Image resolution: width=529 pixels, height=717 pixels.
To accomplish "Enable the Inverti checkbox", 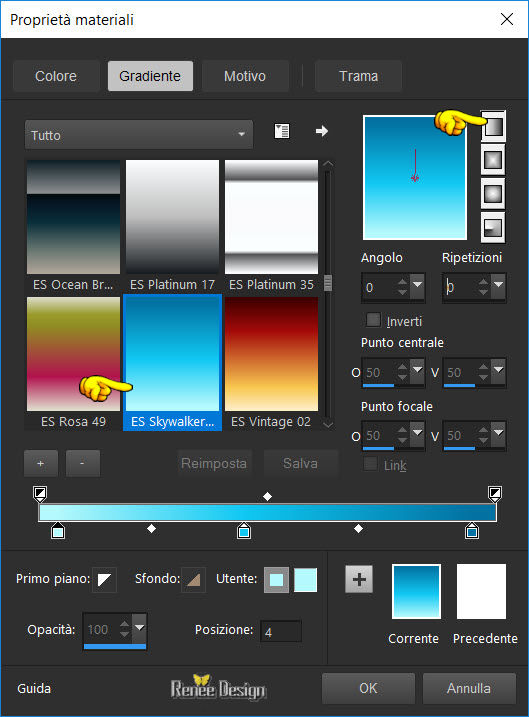I will [x=373, y=320].
